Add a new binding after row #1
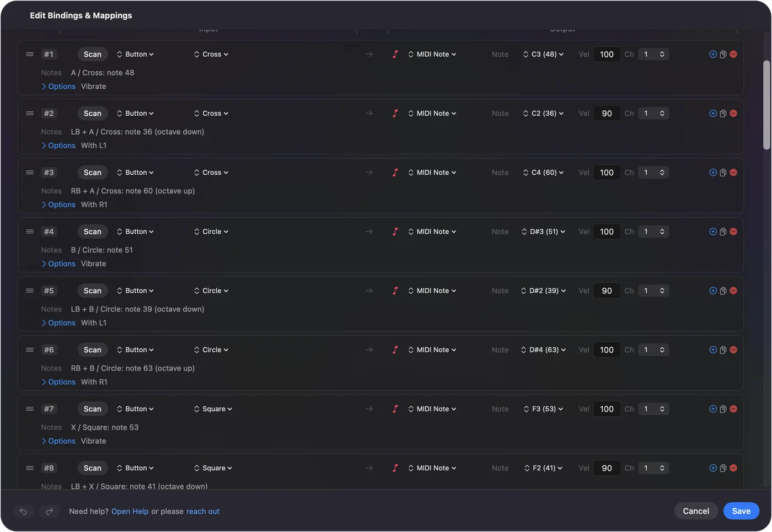This screenshot has height=532, width=772. click(713, 54)
